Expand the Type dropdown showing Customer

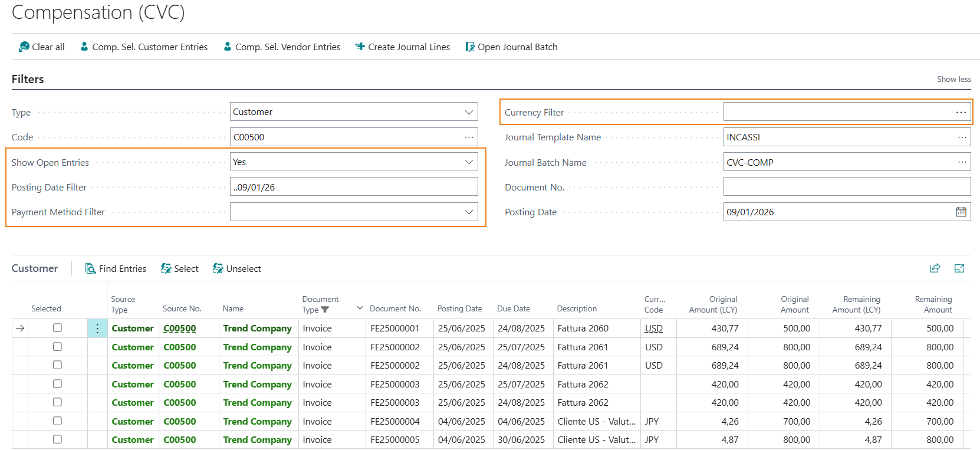tap(469, 112)
